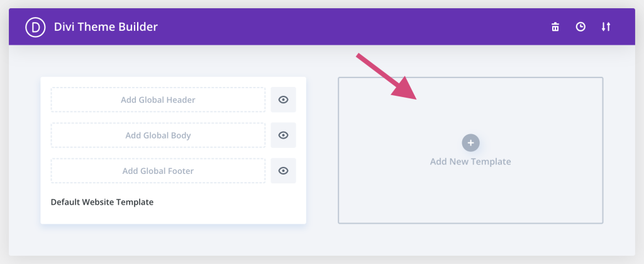Click the Add New Template text
This screenshot has height=264, width=644.
coord(470,161)
